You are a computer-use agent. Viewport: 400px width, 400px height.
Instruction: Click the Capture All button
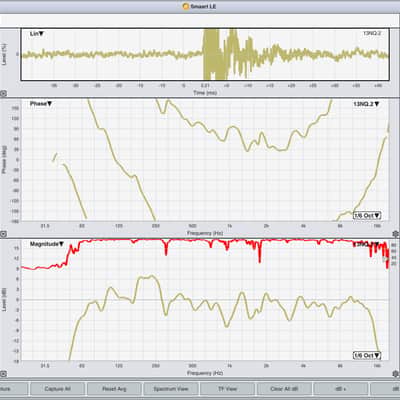(x=57, y=389)
